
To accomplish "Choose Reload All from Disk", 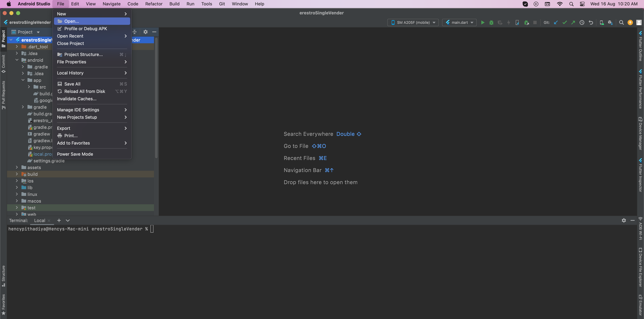I will 92,91.
